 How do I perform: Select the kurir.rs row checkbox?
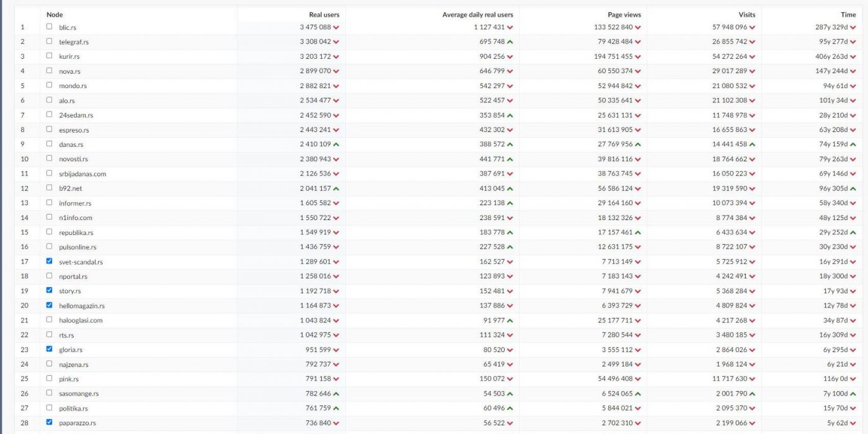49,56
